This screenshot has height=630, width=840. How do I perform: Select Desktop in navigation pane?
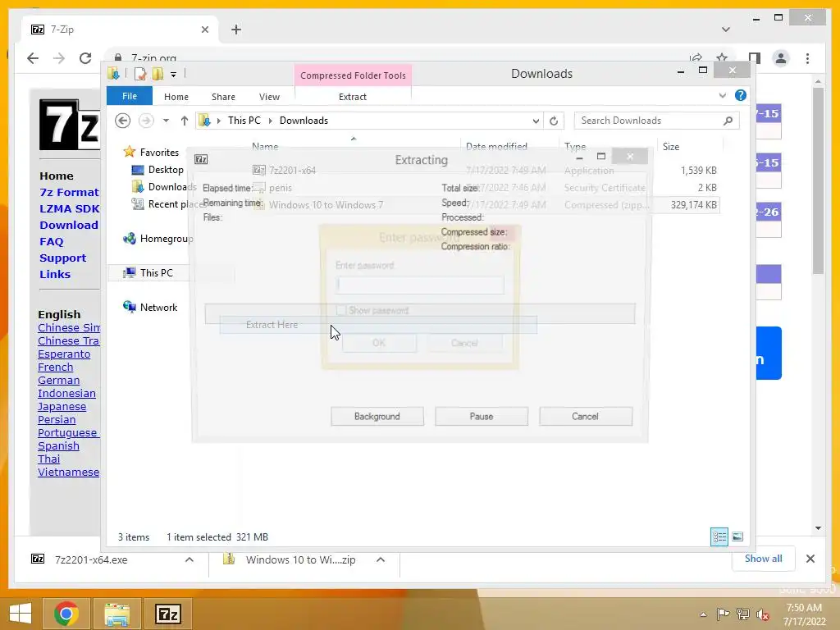166,169
